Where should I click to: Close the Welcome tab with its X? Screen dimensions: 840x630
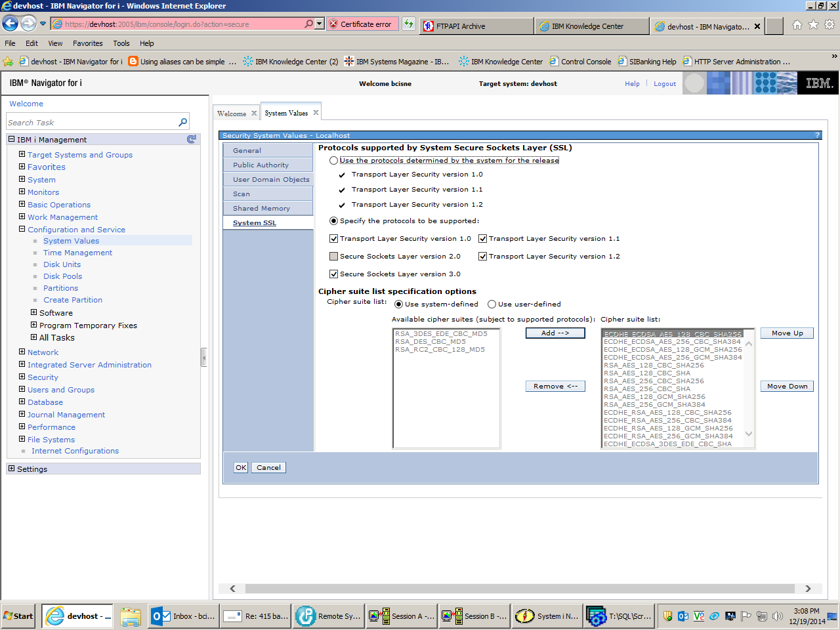coord(254,114)
